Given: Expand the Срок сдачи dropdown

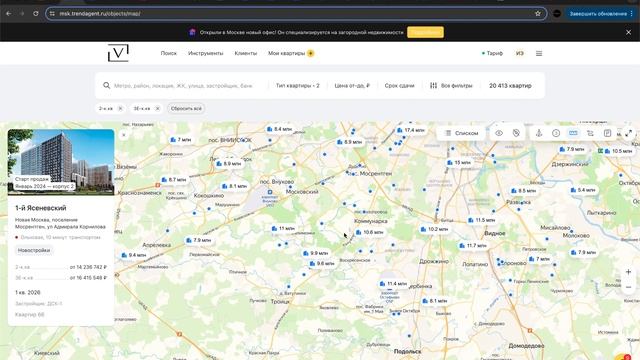Looking at the screenshot, I should click(399, 86).
